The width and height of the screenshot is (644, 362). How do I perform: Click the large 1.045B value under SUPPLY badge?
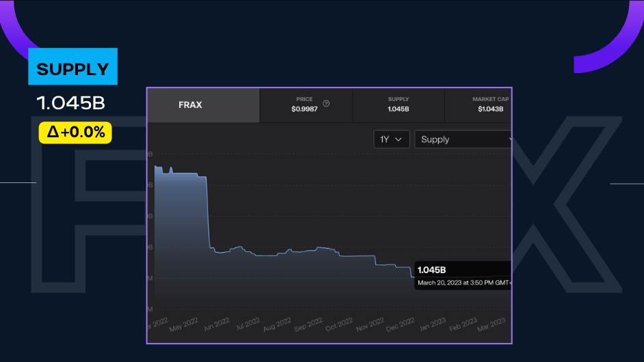coord(71,103)
